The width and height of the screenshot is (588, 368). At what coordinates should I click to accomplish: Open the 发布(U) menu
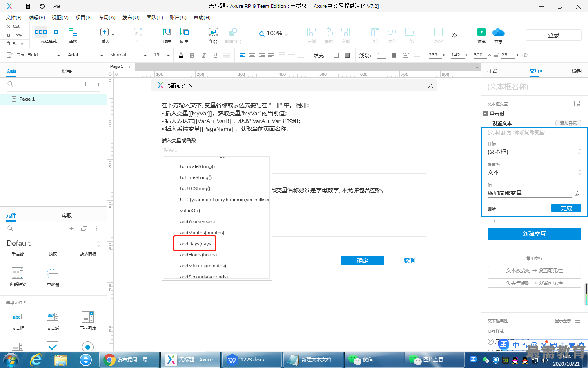click(131, 17)
